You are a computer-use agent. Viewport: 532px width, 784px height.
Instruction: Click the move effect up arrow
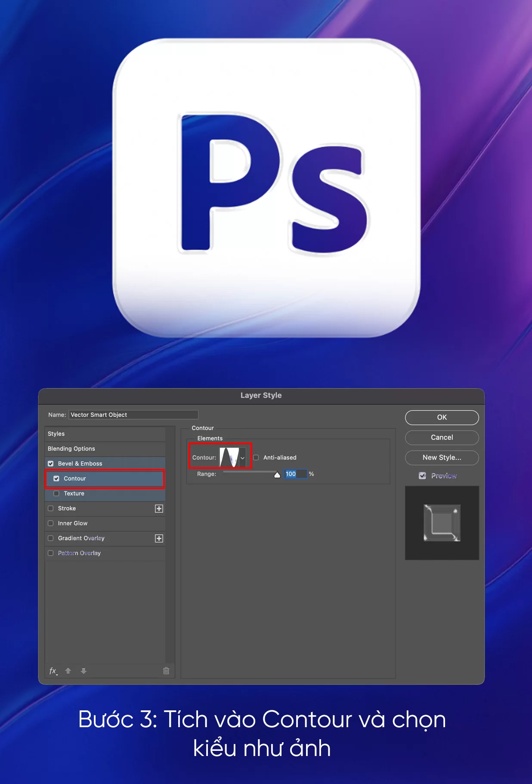68,671
